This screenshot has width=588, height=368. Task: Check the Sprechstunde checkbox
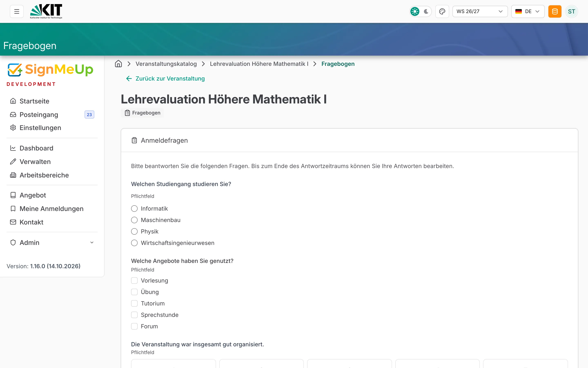click(134, 315)
